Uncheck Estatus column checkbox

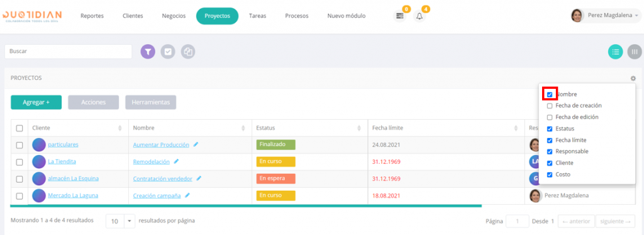coord(550,129)
